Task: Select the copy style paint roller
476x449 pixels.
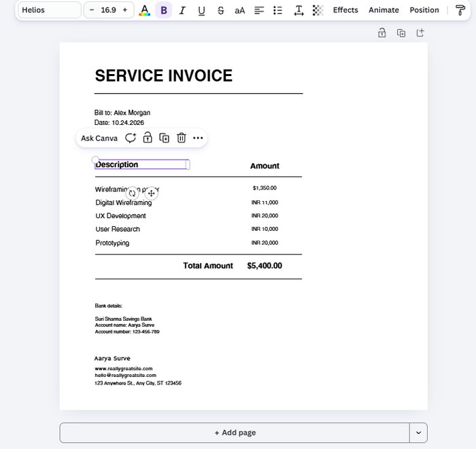Action: (x=460, y=10)
